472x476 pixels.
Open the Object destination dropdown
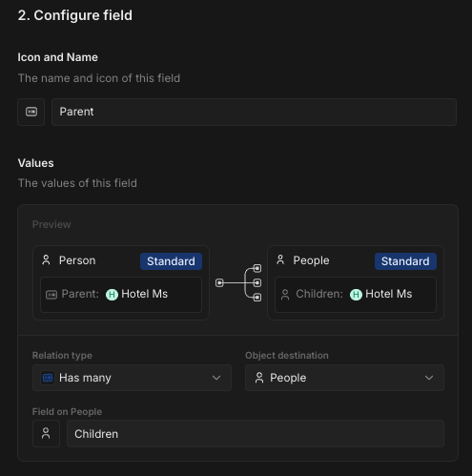(344, 378)
